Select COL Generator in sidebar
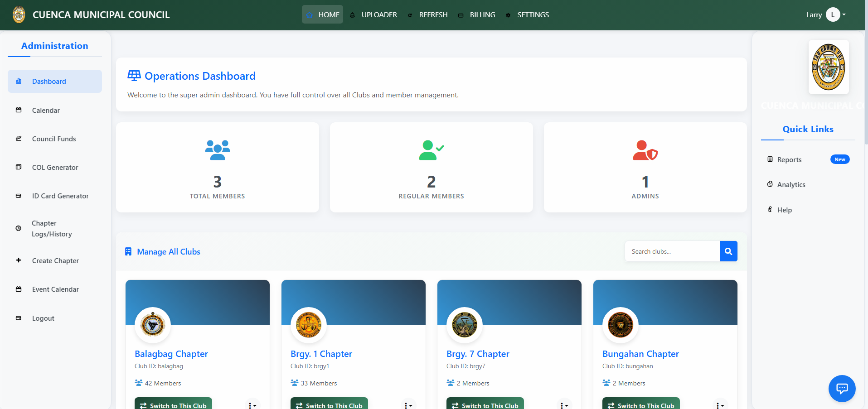868x409 pixels. pyautogui.click(x=55, y=168)
